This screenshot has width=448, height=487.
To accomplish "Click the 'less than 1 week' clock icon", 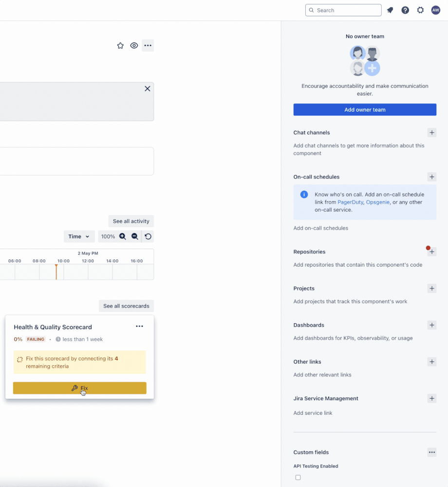I will pos(58,339).
